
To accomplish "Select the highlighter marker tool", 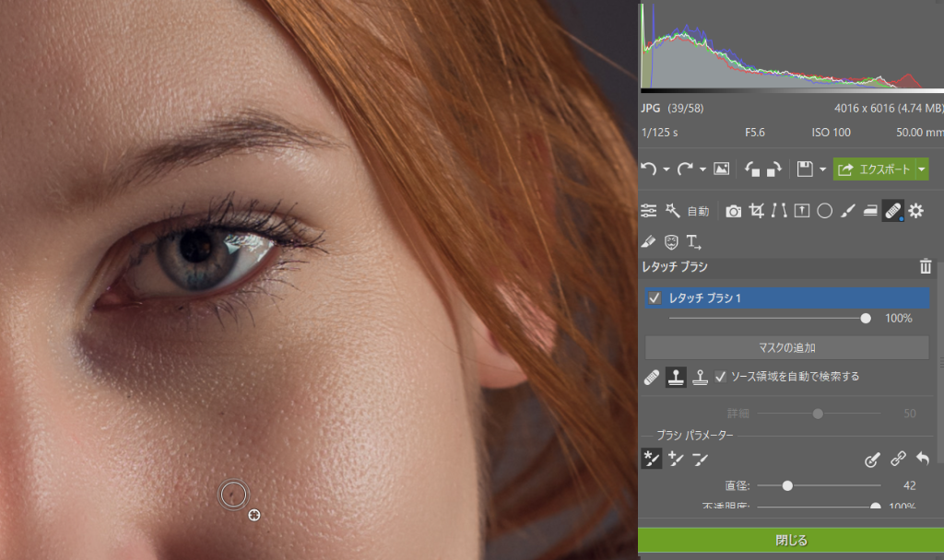I will point(648,242).
